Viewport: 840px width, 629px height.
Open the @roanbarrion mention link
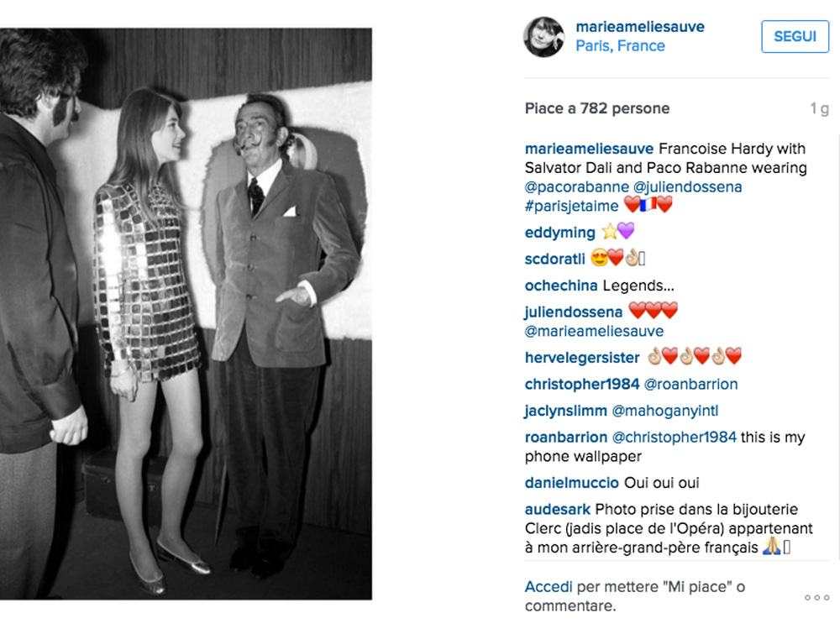[690, 385]
